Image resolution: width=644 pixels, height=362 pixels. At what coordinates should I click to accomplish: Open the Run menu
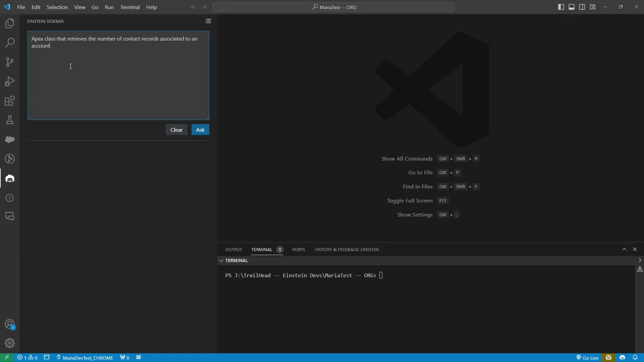109,7
